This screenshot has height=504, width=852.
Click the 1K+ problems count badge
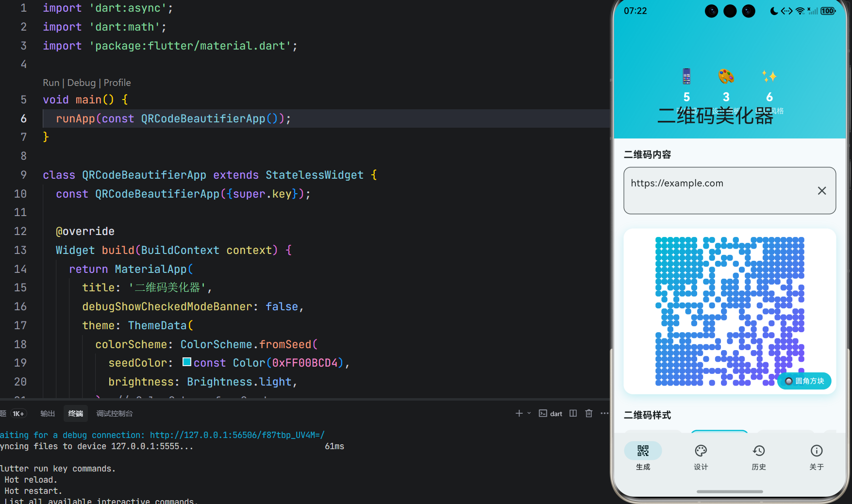coord(18,414)
